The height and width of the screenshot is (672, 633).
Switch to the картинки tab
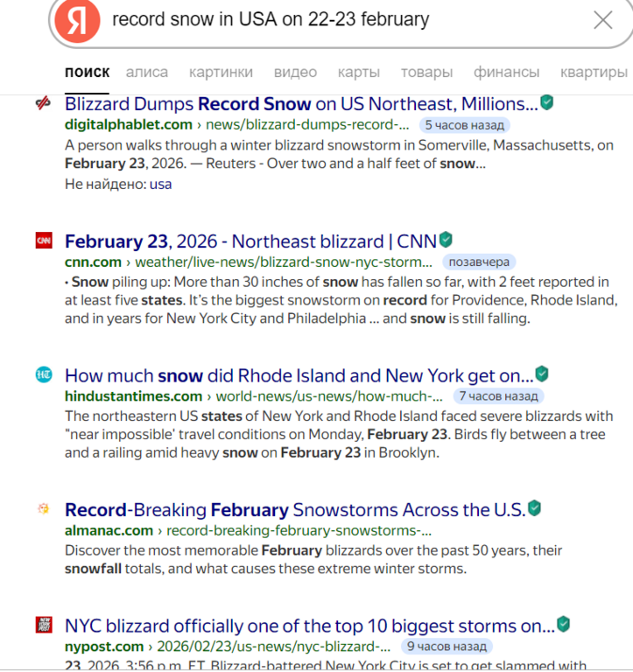point(221,73)
